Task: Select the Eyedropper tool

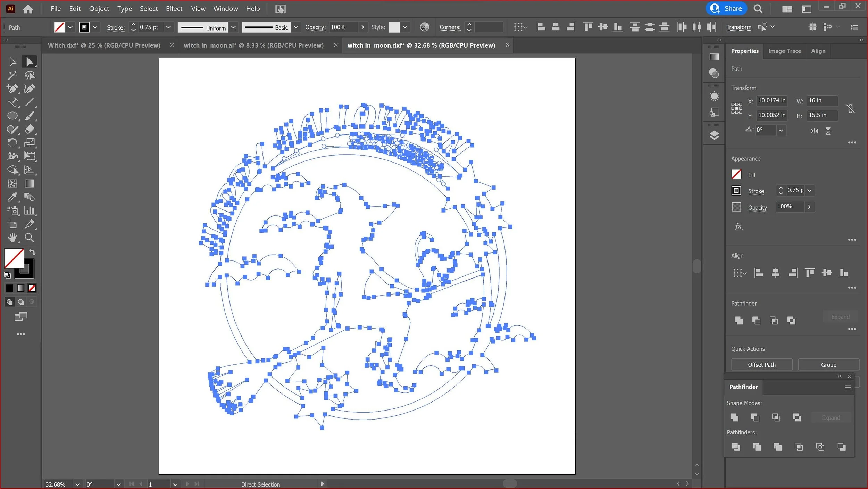Action: click(x=12, y=197)
